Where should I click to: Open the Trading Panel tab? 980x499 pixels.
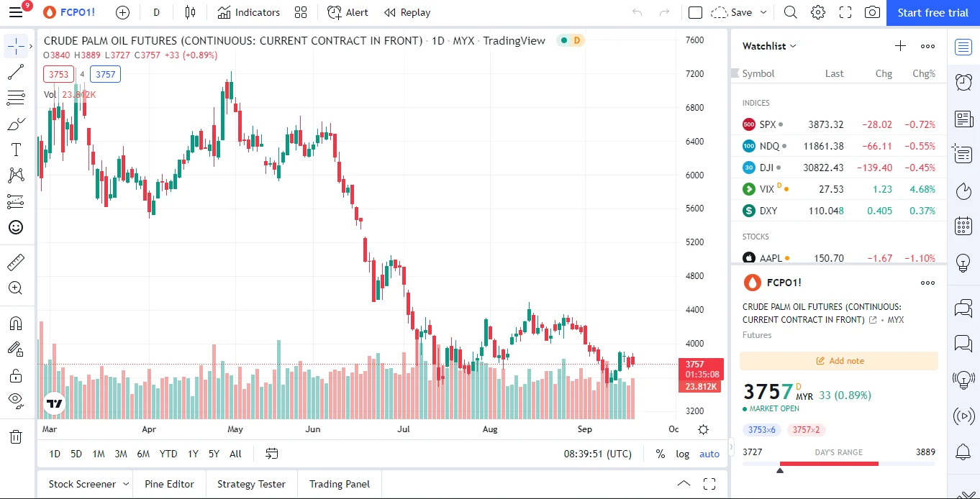[x=340, y=484]
